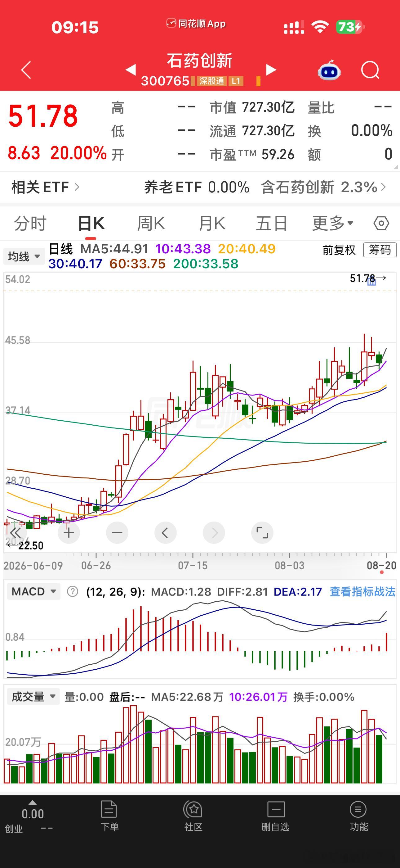Select the 月K tab

(212, 224)
